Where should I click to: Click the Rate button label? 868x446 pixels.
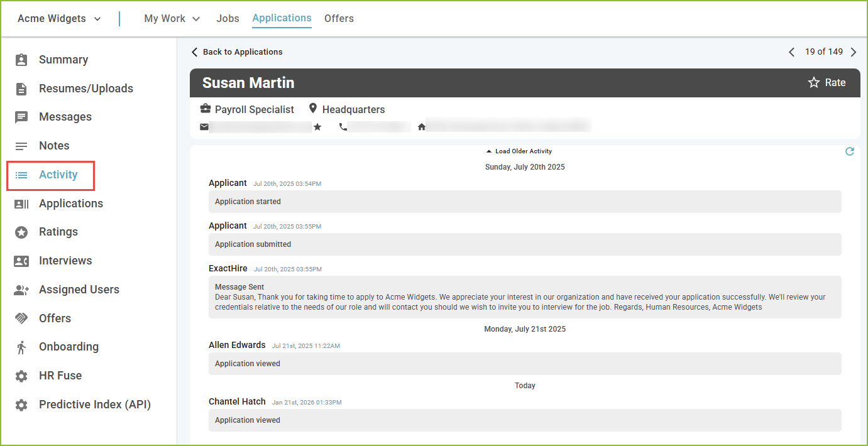coord(835,82)
